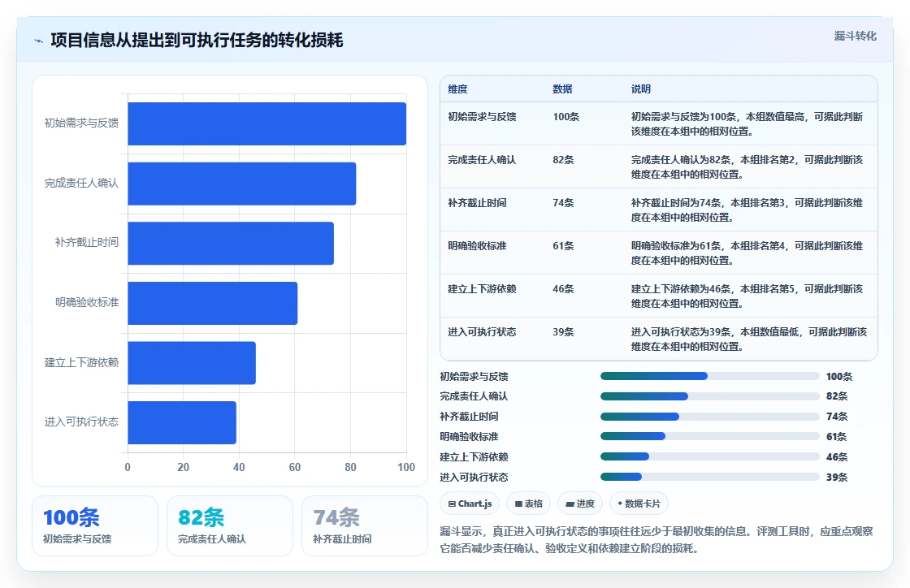
Task: Select the Chart.js chip
Action: [470, 504]
